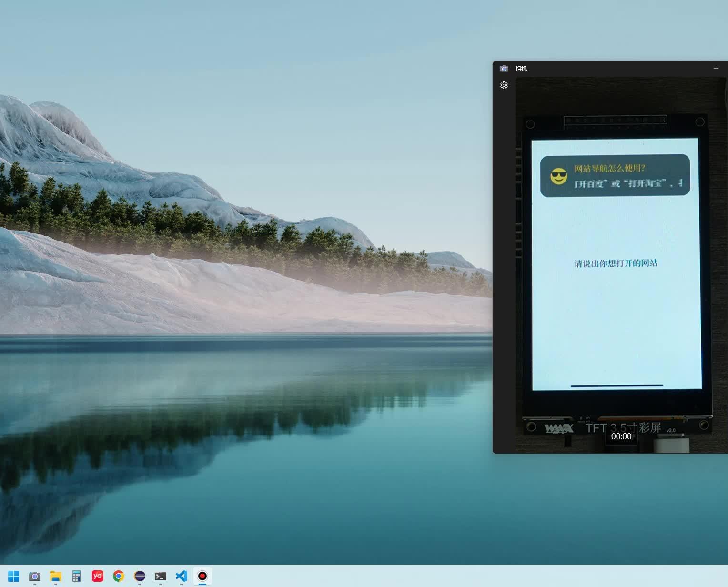This screenshot has height=587, width=728.
Task: Click the 网站导航怎么使用? heading in camera preview
Action: 609,168
